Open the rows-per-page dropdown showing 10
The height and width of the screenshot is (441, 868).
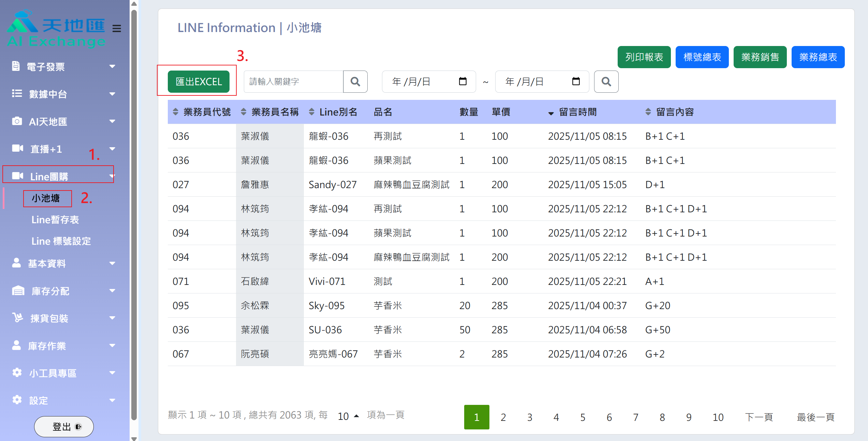[348, 416]
